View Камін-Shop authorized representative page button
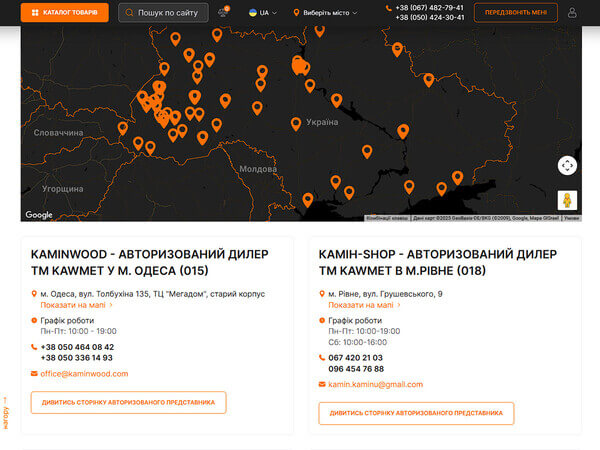This screenshot has width=600, height=450. click(x=416, y=413)
